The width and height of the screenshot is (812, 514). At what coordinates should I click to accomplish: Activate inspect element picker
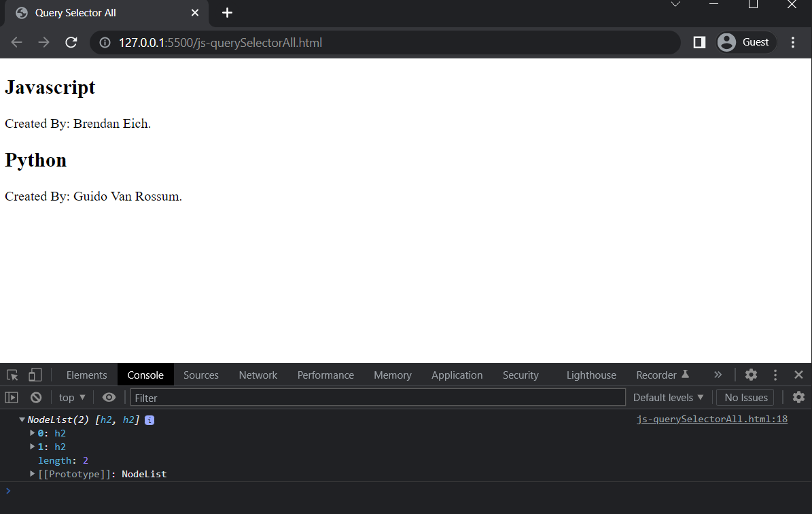(12, 375)
